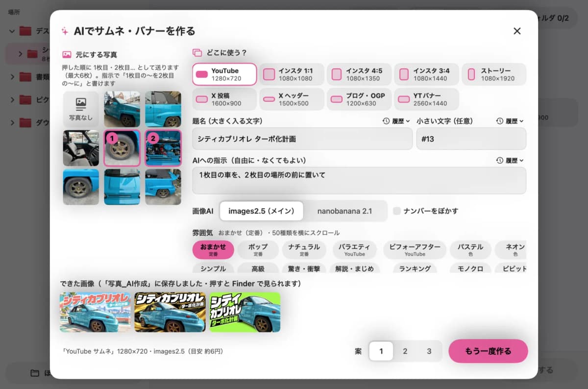Image resolution: width=588 pixels, height=389 pixels.
Task: Edit the 題名 text field
Action: tap(302, 139)
